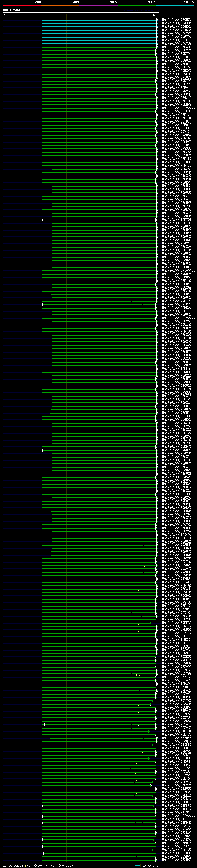
Task: Open hit UniRef100_O22308
Action: (176, 416)
